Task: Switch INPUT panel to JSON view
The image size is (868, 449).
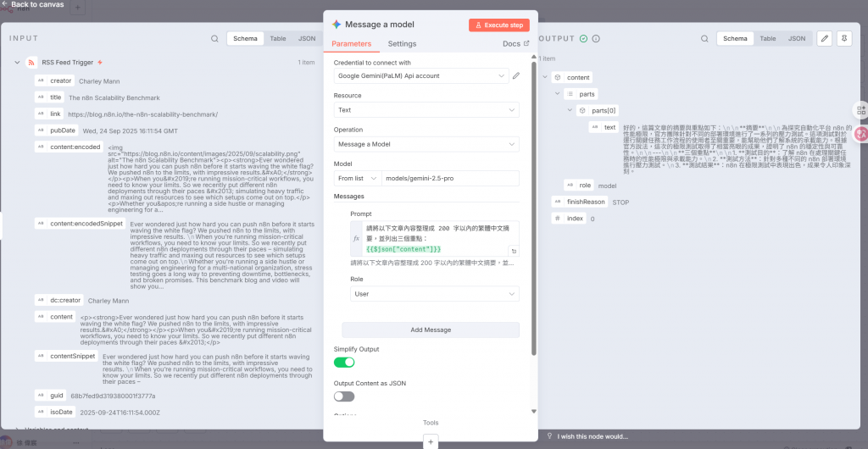Action: [307, 39]
